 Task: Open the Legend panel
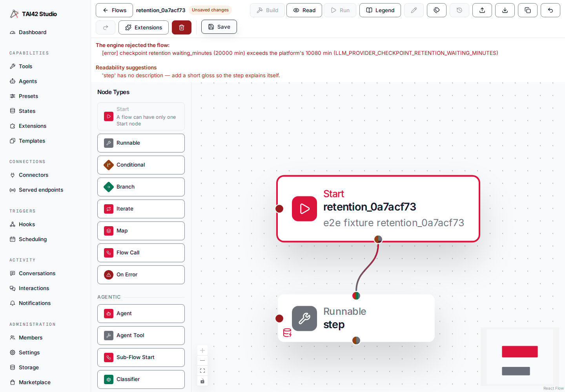click(x=380, y=10)
